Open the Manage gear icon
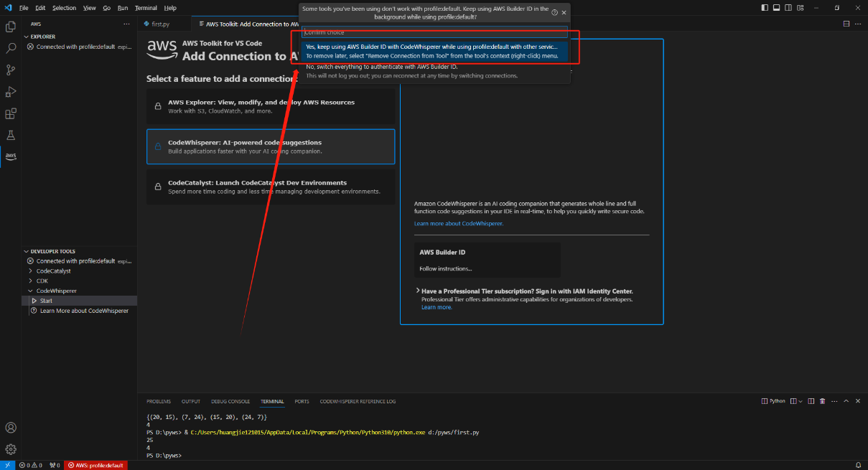This screenshot has width=868, height=470. click(11, 449)
